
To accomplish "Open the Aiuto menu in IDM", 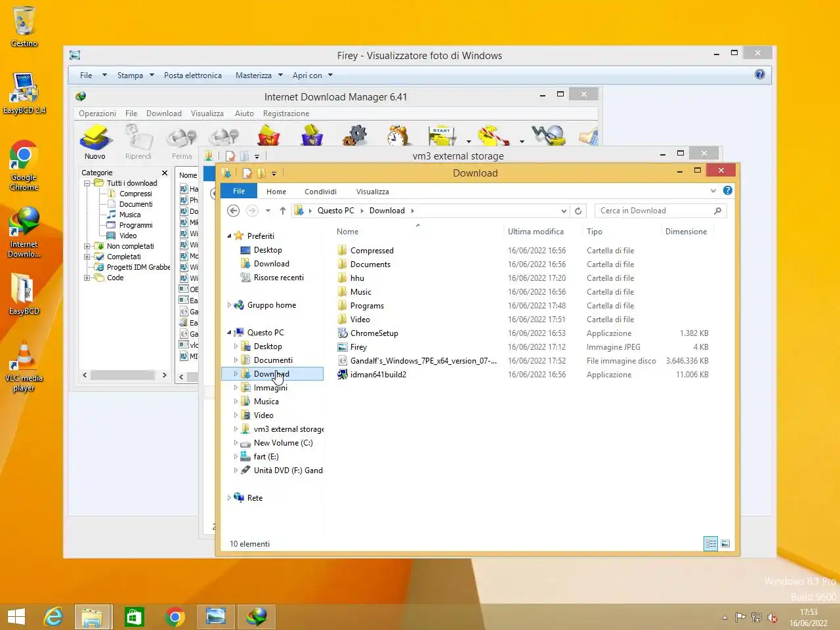I will [244, 114].
